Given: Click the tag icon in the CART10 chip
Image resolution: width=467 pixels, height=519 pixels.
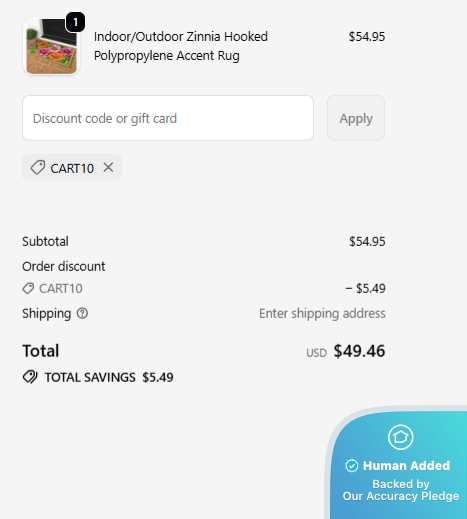Looking at the screenshot, I should tap(38, 167).
